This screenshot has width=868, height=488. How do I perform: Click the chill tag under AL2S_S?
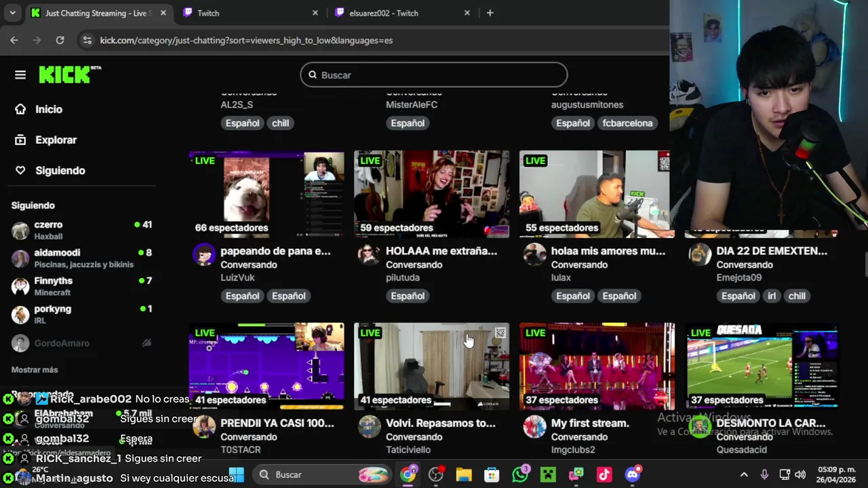point(281,123)
